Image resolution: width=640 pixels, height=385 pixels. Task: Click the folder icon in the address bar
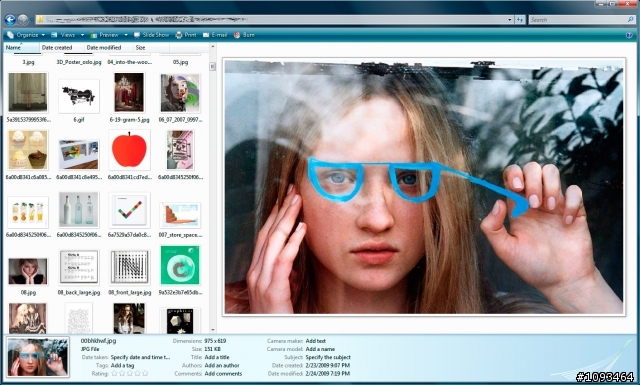tap(40, 19)
